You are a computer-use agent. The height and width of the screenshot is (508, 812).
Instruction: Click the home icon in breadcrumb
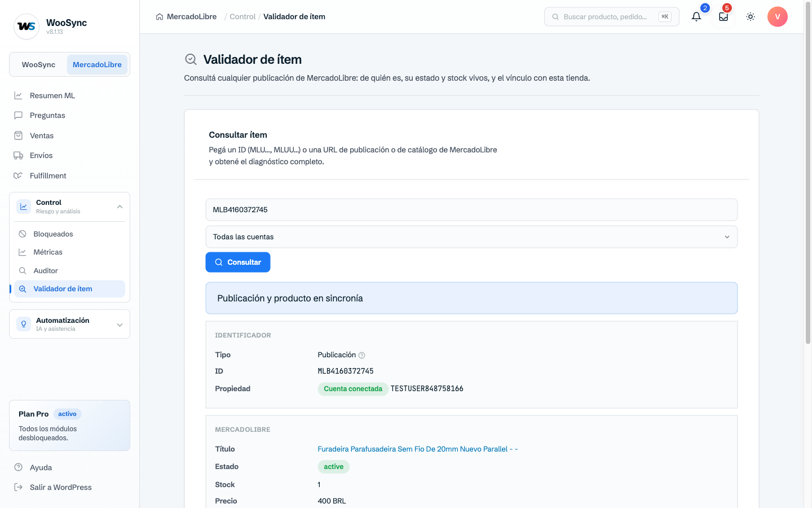point(160,17)
